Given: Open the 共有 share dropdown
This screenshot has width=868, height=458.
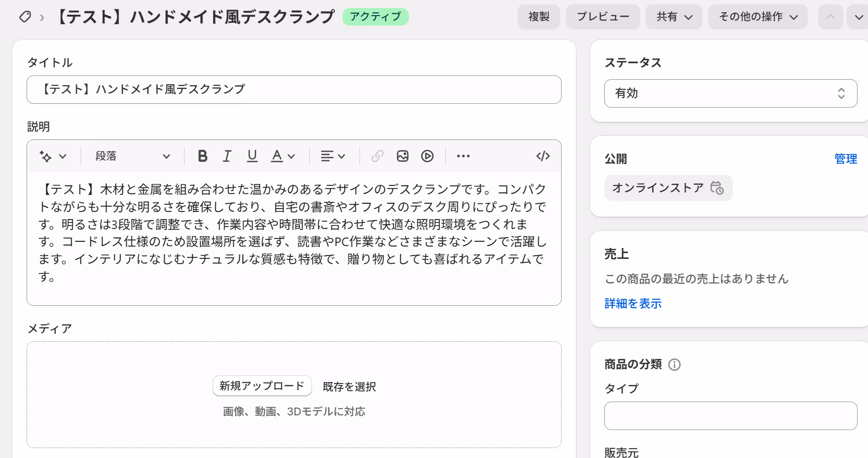Looking at the screenshot, I should (674, 17).
